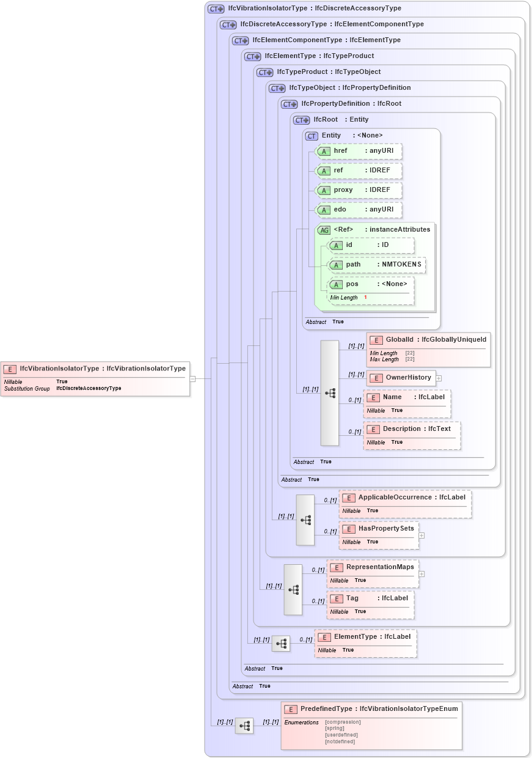Select the E icon next to Name : IfcLabel
Viewport: 532px width, 758px height.
tap(373, 397)
